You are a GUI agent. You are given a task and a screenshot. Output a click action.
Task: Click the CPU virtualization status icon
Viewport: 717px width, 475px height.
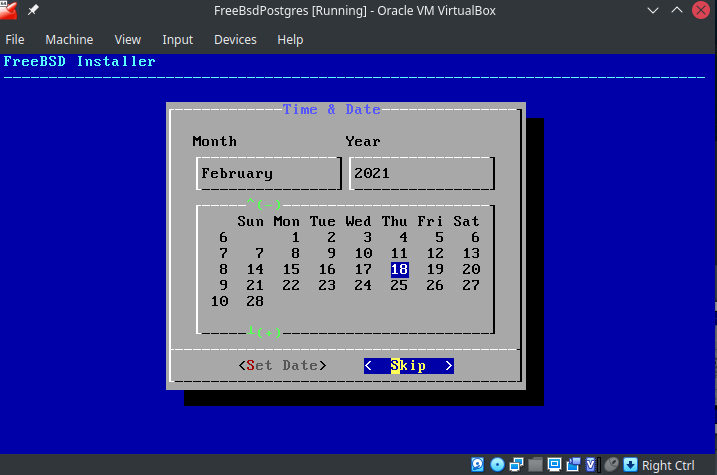pos(591,464)
